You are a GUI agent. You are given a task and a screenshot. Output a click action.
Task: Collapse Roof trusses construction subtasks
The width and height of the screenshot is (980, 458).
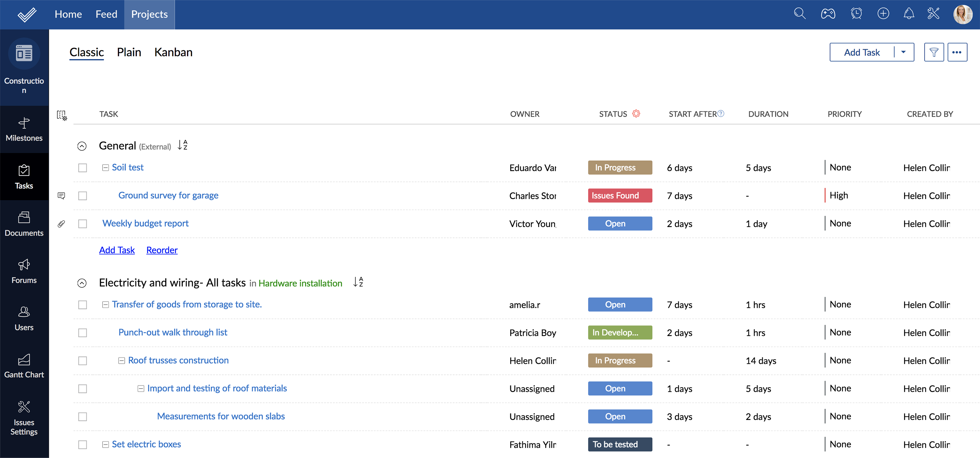pos(121,360)
